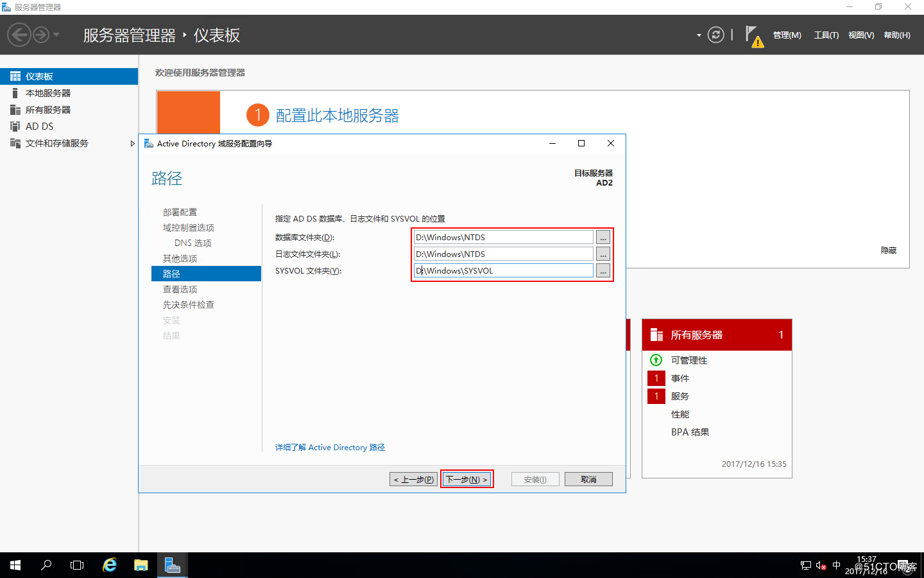Viewport: 924px width, 578px height.
Task: Click the 取消 button in the wizard
Action: click(x=588, y=479)
